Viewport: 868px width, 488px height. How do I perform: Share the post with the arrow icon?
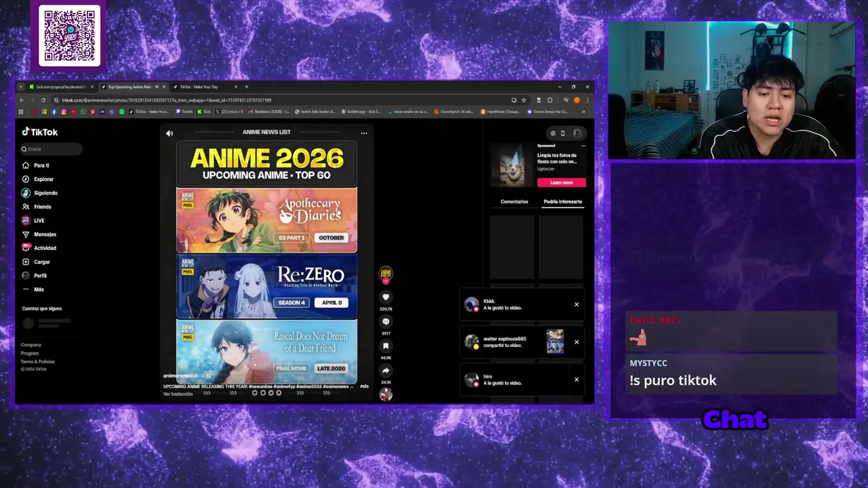(386, 371)
